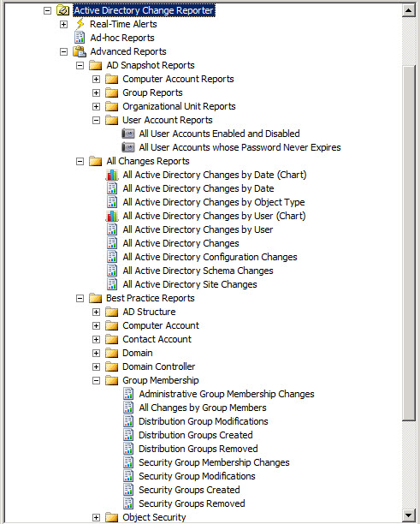This screenshot has height=524, width=420.
Task: Collapse the Group Membership folder
Action: (96, 381)
